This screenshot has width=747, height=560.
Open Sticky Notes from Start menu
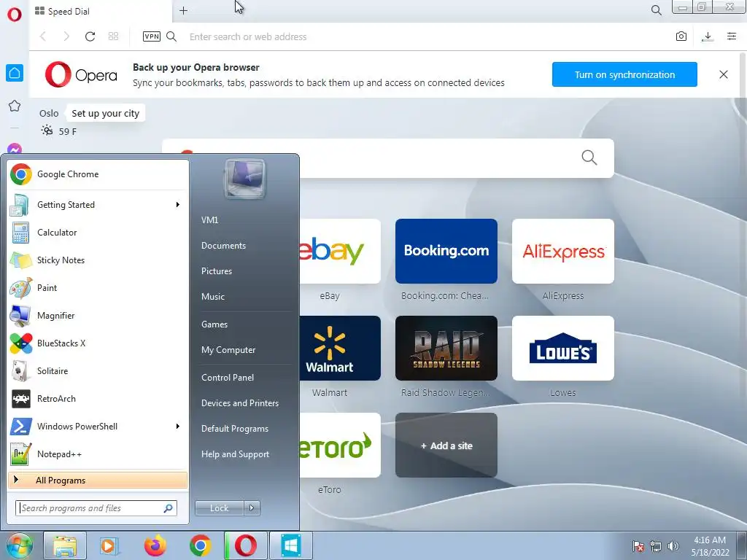[x=98, y=260]
